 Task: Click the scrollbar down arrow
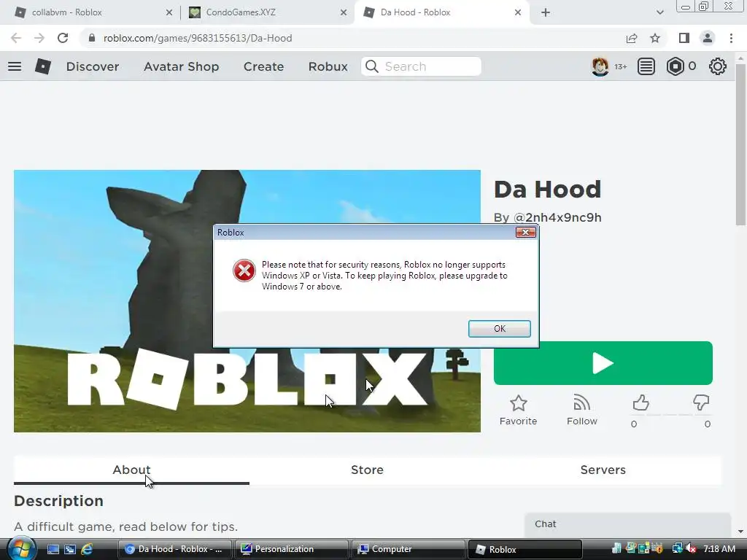click(741, 531)
